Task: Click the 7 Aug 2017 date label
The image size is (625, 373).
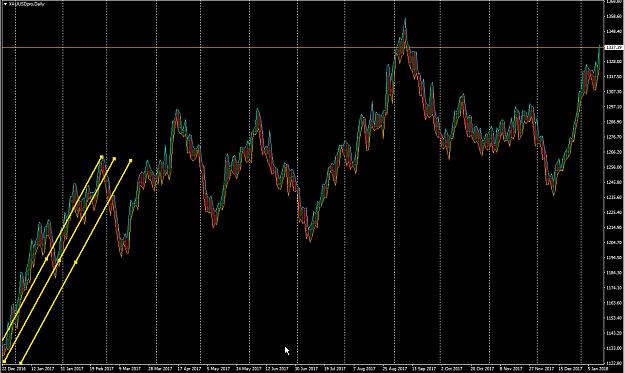Action: pyautogui.click(x=365, y=369)
